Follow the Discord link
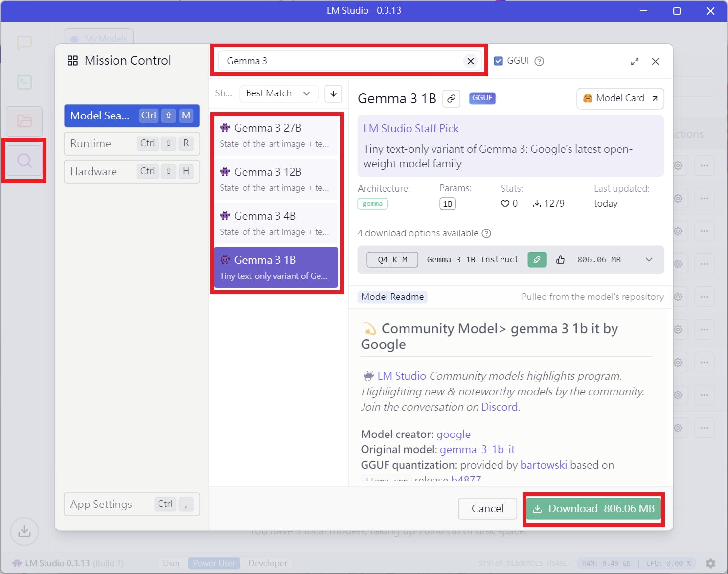The width and height of the screenshot is (728, 574). coord(499,407)
